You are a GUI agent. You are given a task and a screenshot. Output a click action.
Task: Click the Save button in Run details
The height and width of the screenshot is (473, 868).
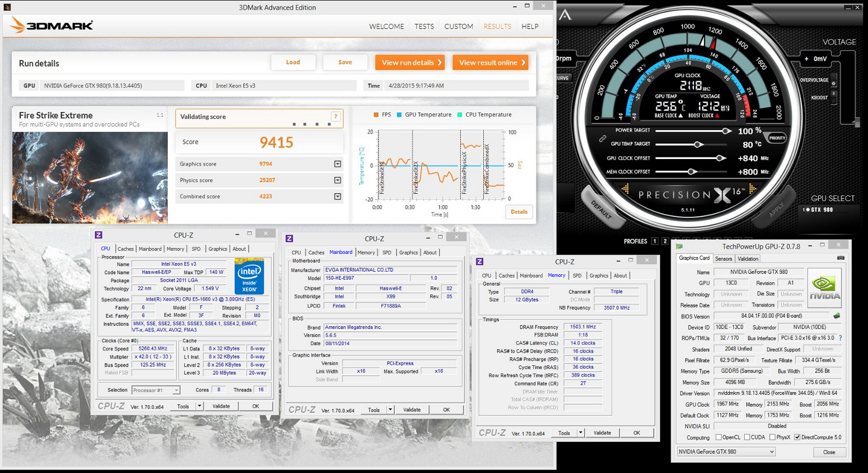click(345, 62)
